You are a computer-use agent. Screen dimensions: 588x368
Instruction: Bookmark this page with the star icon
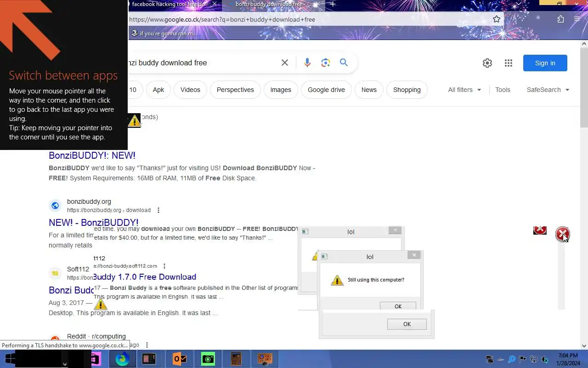tap(497, 19)
